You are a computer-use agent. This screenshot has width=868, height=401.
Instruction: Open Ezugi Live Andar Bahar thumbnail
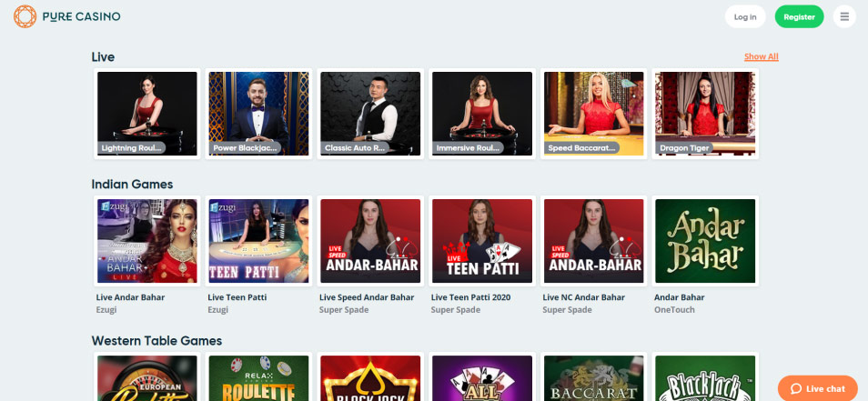[147, 241]
